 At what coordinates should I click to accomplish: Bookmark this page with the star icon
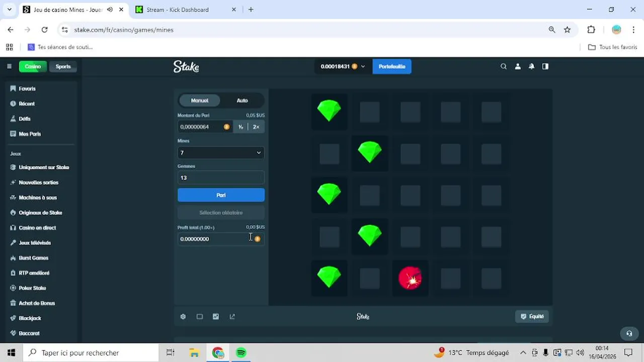pyautogui.click(x=568, y=30)
